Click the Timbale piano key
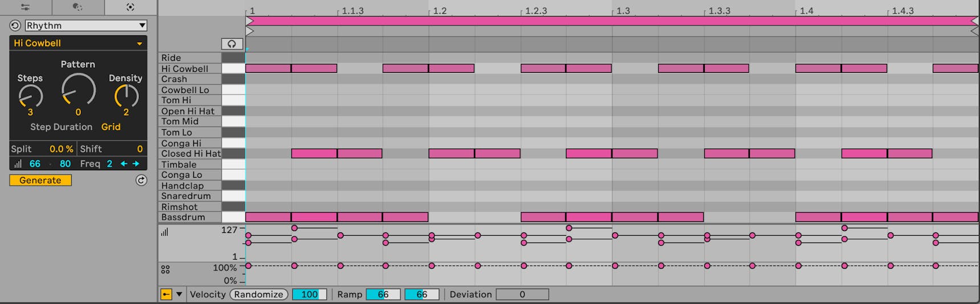 click(233, 165)
